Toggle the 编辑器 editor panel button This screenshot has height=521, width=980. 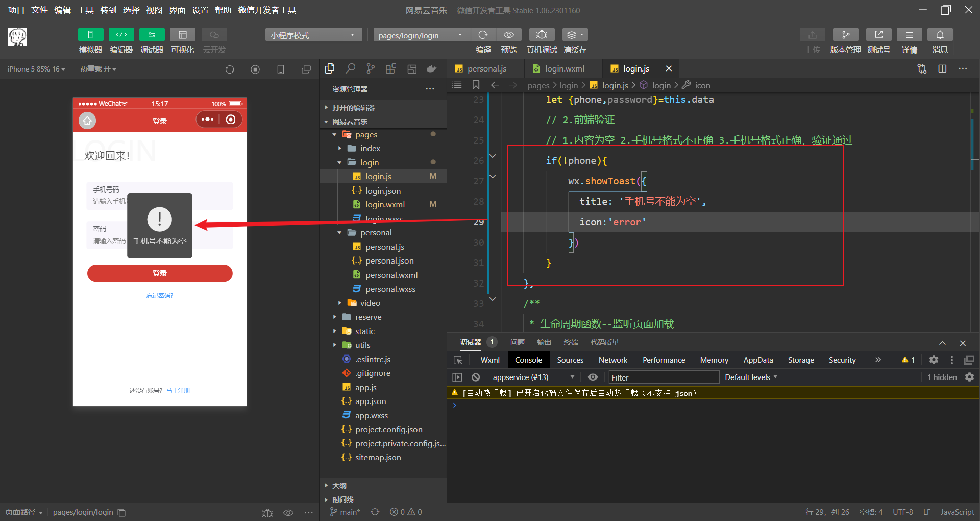tap(121, 35)
